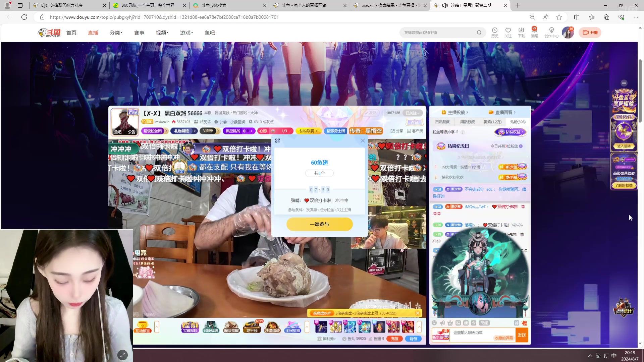
Task: Open the 历史 history icon
Action: (x=495, y=33)
